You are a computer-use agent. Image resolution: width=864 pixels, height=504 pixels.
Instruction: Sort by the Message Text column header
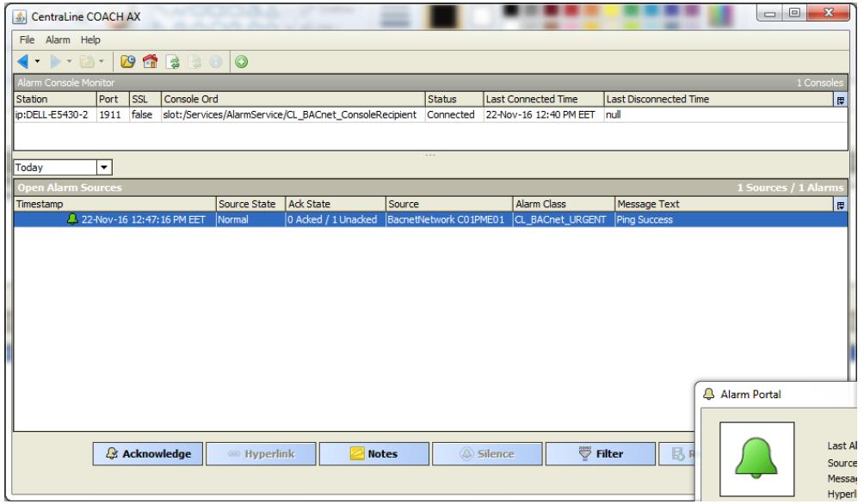(724, 204)
